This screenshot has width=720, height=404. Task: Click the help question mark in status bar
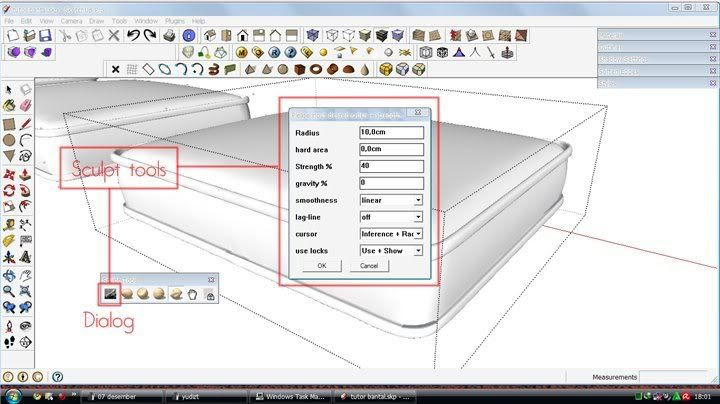pyautogui.click(x=57, y=377)
